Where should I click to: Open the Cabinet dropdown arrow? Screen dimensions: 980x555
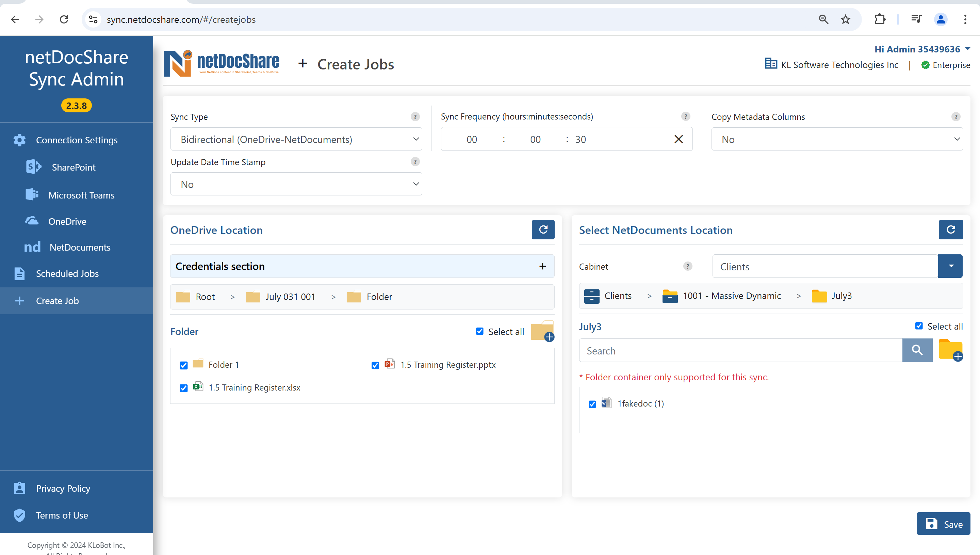pos(950,266)
